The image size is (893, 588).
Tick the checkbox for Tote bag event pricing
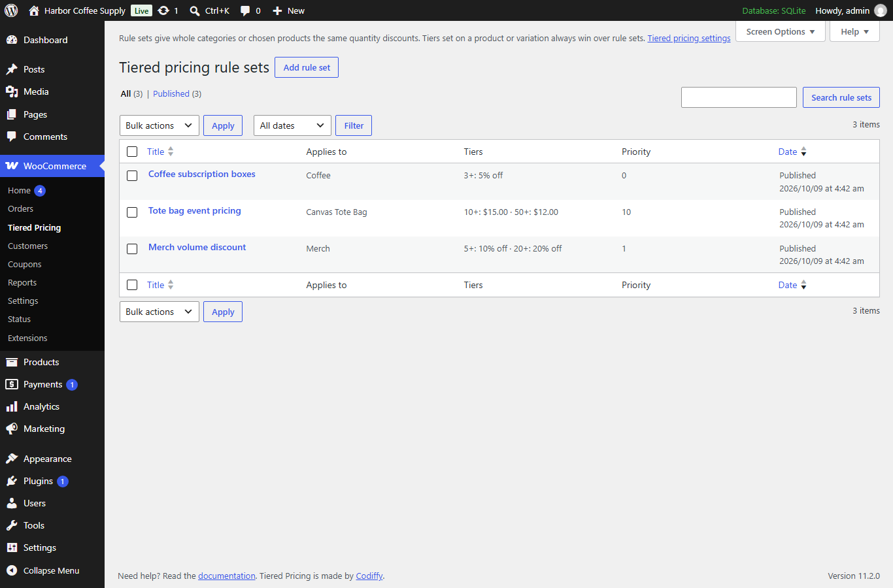click(132, 212)
